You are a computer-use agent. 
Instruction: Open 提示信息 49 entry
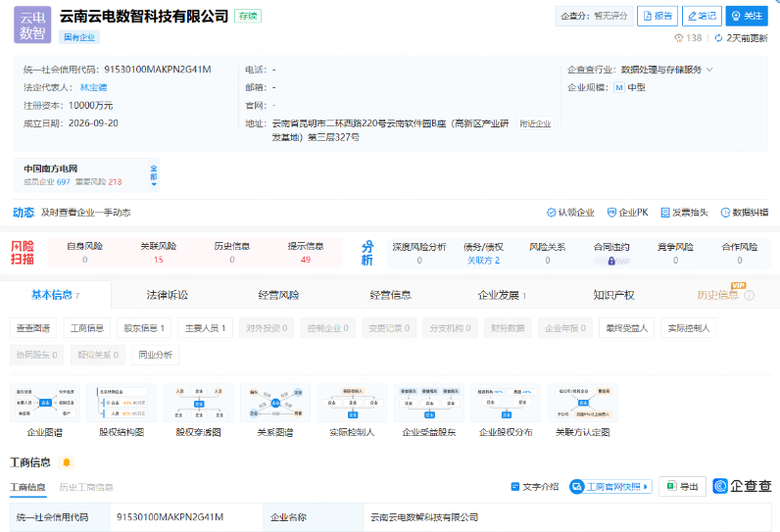306,253
